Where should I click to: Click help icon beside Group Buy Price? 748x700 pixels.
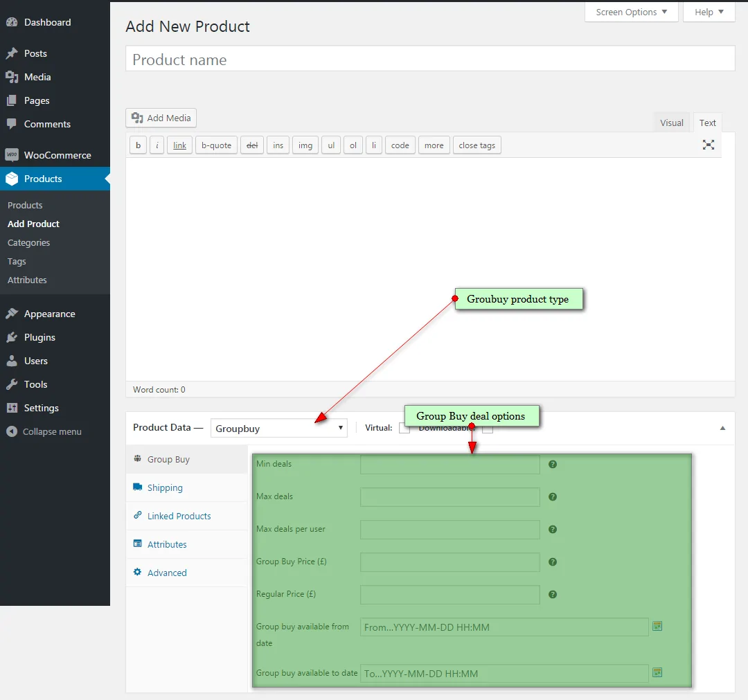click(x=553, y=562)
